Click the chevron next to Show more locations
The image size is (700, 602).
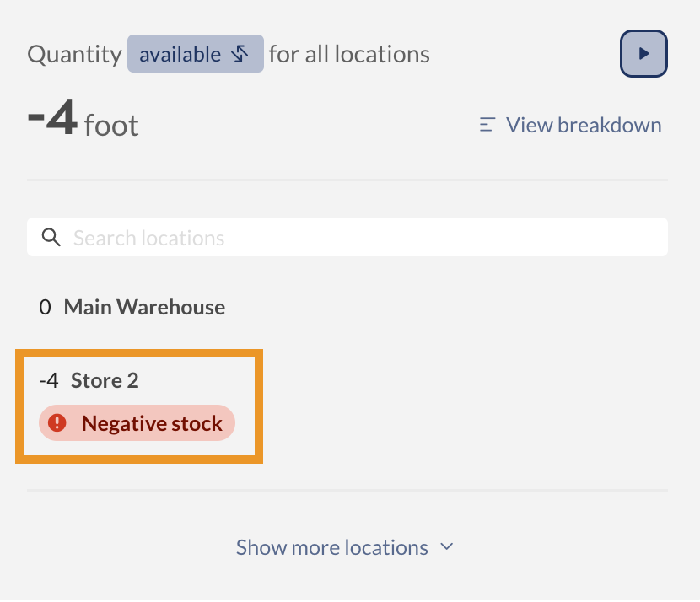pos(446,546)
